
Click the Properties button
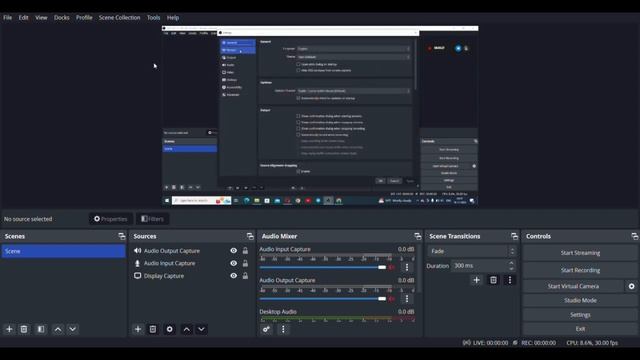click(111, 219)
